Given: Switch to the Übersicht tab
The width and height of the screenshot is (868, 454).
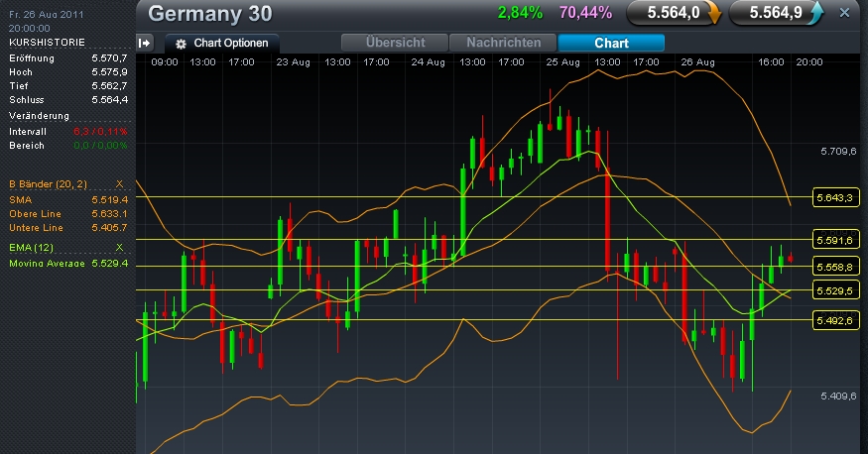Looking at the screenshot, I should pyautogui.click(x=395, y=43).
